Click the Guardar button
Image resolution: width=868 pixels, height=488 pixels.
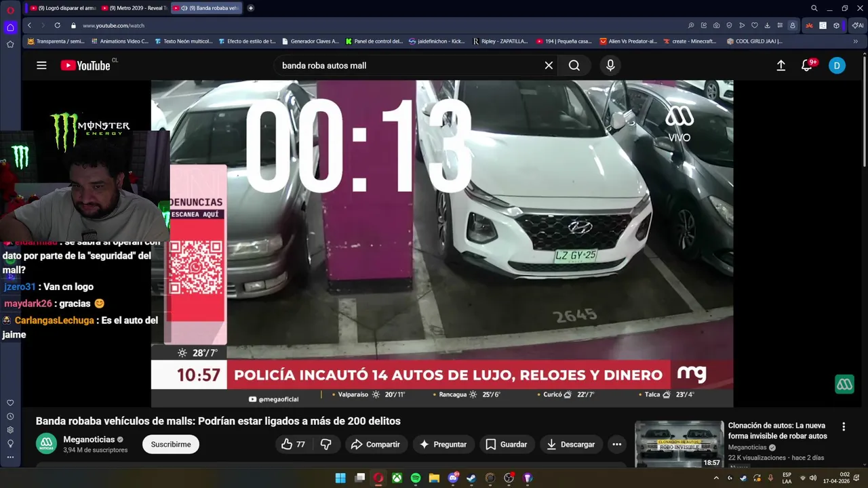(507, 444)
